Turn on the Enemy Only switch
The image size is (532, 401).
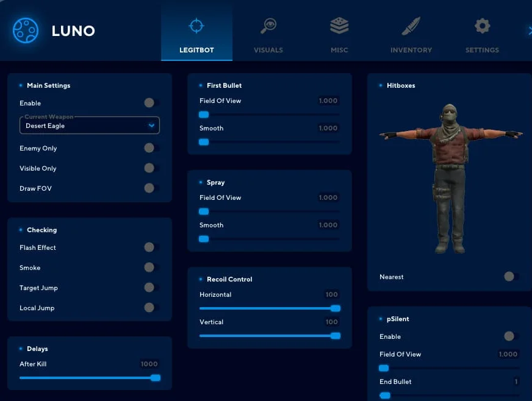(151, 148)
